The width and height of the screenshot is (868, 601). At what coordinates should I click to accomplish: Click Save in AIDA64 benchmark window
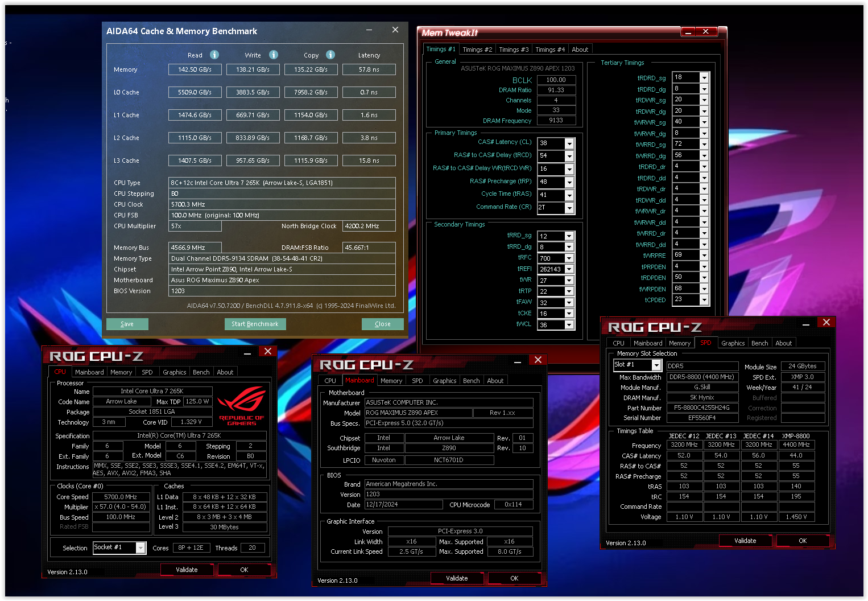pyautogui.click(x=127, y=324)
